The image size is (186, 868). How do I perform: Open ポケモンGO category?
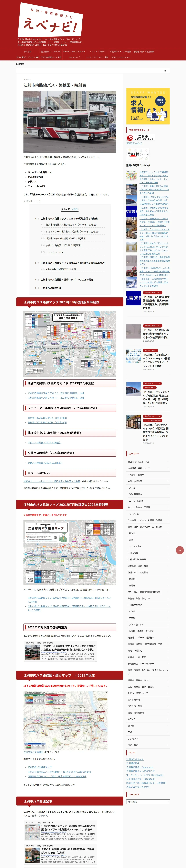coord(148,739)
